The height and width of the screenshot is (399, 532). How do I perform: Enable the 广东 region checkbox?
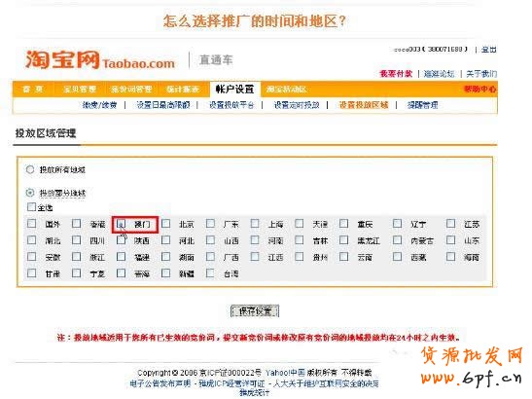click(x=210, y=224)
